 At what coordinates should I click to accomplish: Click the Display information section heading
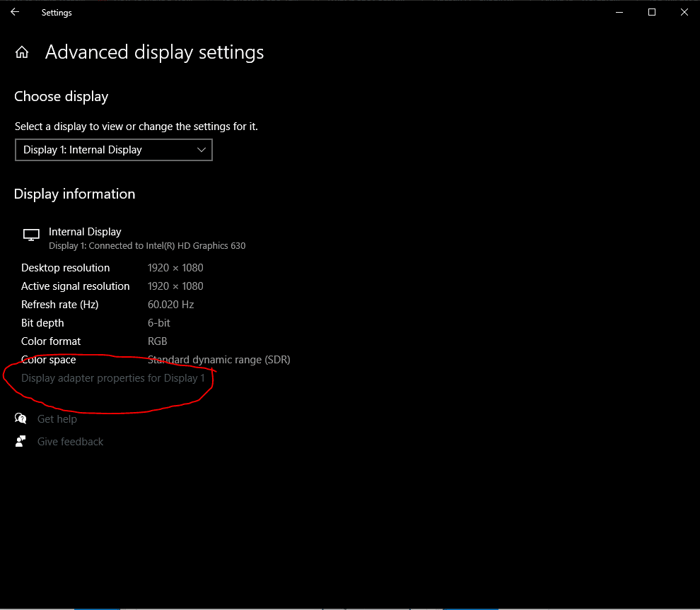tap(74, 194)
